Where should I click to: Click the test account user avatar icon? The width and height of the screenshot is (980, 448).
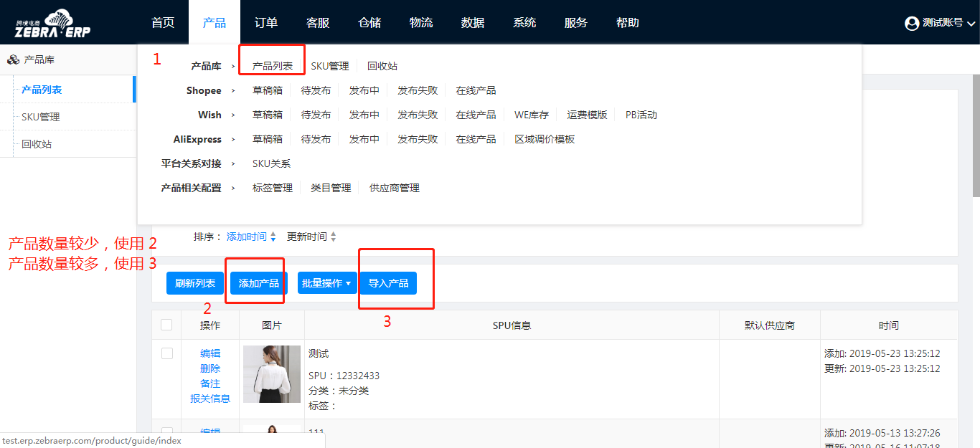(912, 24)
